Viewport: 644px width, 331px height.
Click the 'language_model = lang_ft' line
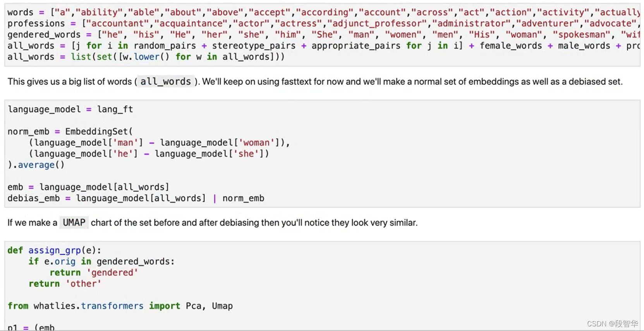click(x=70, y=109)
